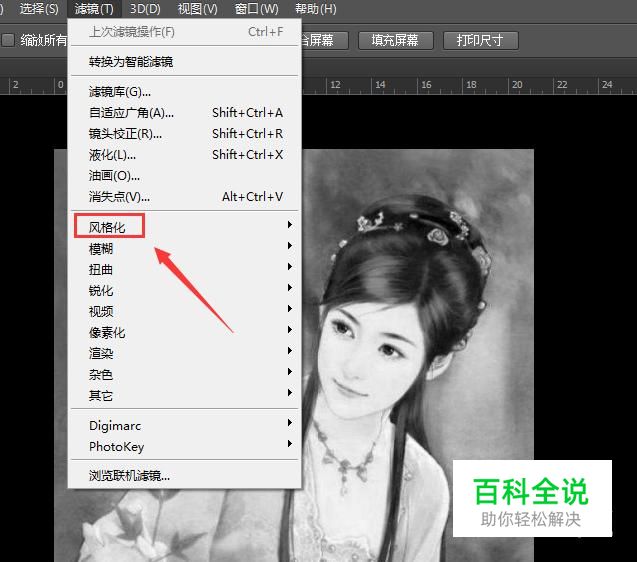Toggle the 缩放所有 checkbox

click(8, 40)
